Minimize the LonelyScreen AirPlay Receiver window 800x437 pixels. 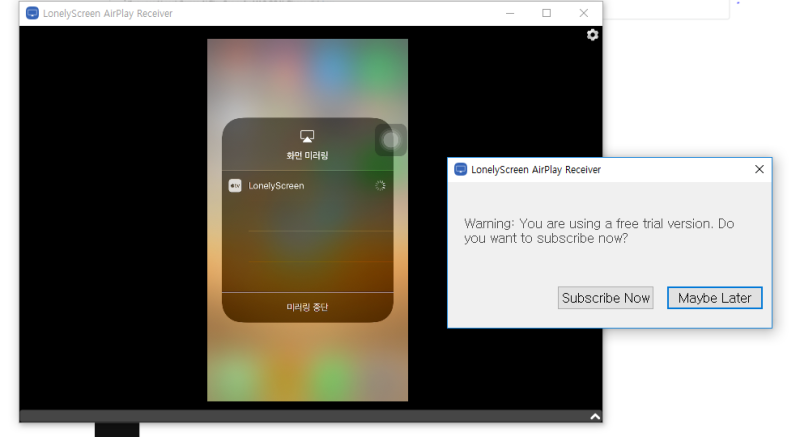tap(510, 13)
